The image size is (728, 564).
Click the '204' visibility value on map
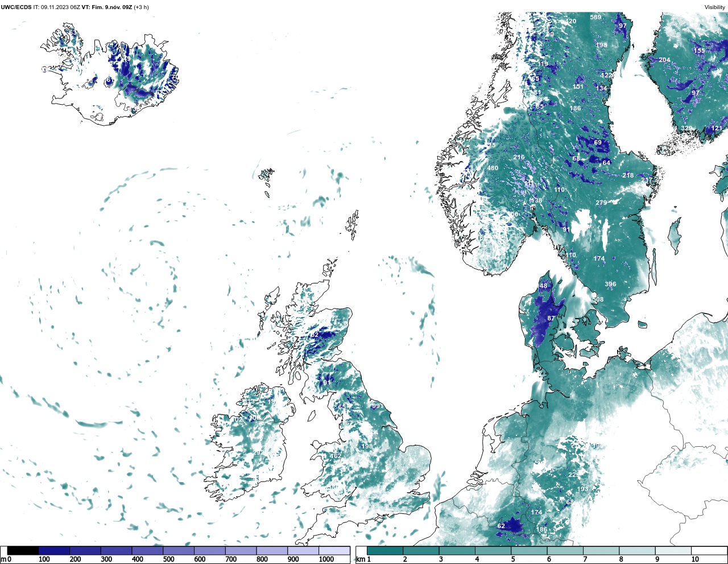[x=664, y=60]
